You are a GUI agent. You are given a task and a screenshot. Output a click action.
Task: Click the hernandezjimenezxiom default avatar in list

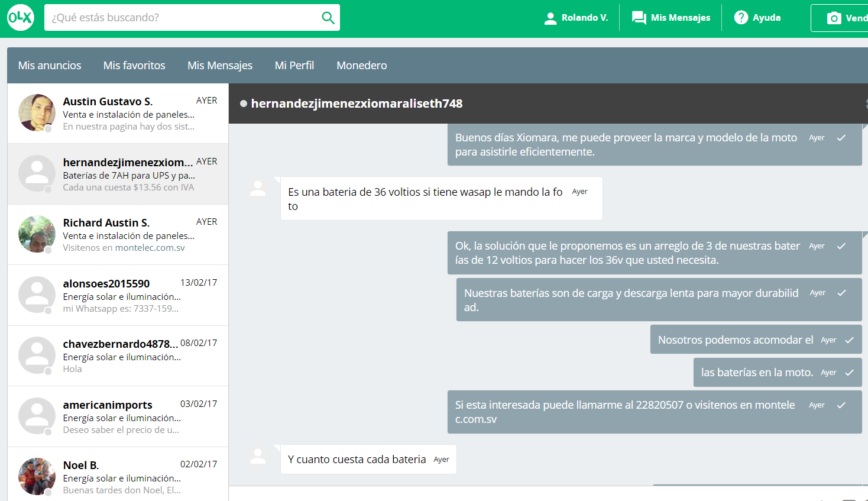tap(37, 173)
